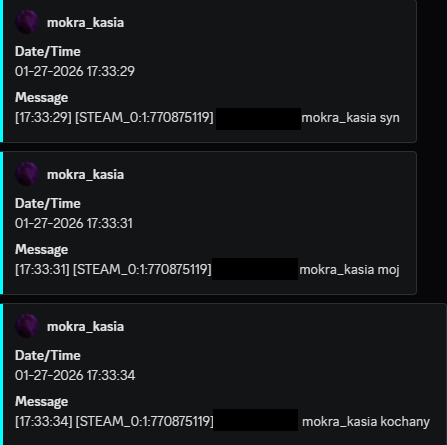The height and width of the screenshot is (445, 447).
Task: Click the avatar in the 17:33:29 embed
Action: coord(27,22)
